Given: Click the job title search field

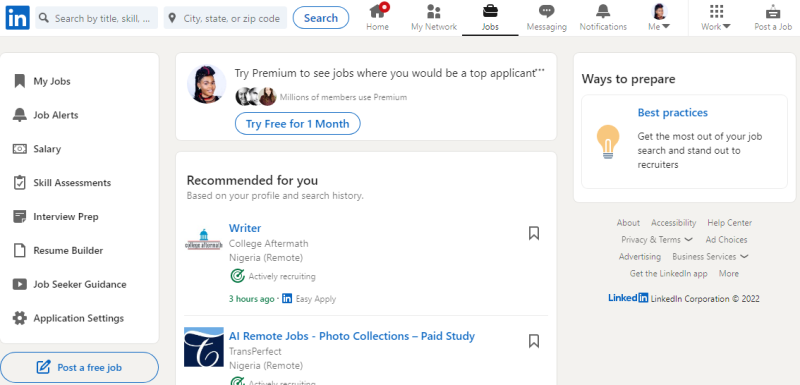Looking at the screenshot, I should pyautogui.click(x=97, y=18).
